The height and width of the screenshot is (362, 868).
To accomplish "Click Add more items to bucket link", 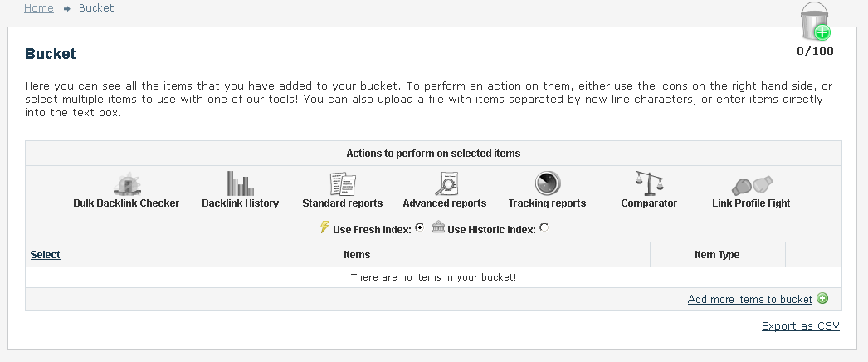I will click(x=749, y=299).
